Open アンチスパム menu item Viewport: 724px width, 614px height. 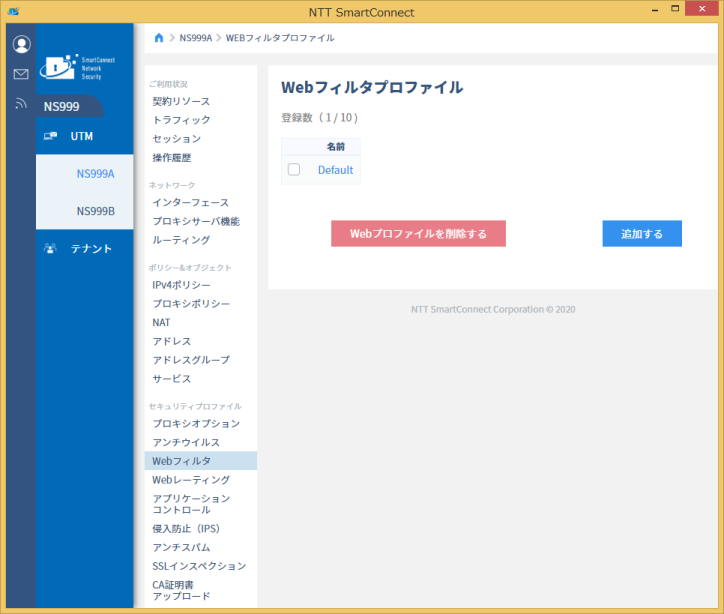[x=181, y=547]
